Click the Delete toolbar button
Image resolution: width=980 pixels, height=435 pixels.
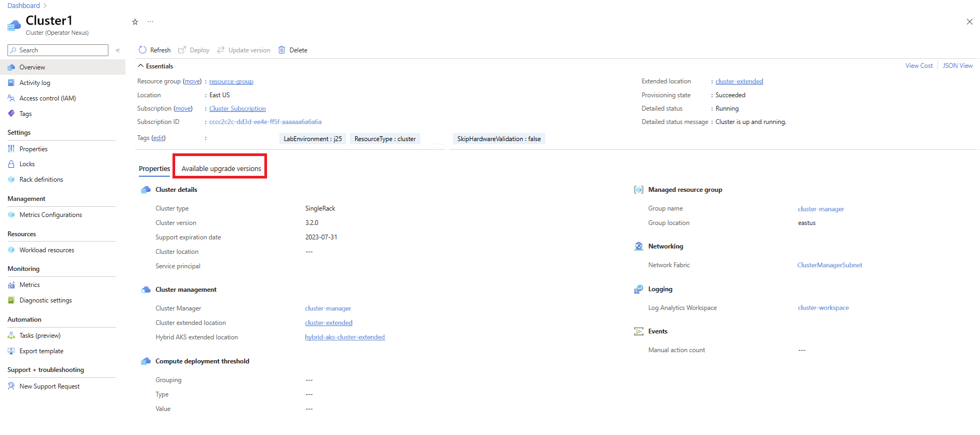click(x=293, y=50)
